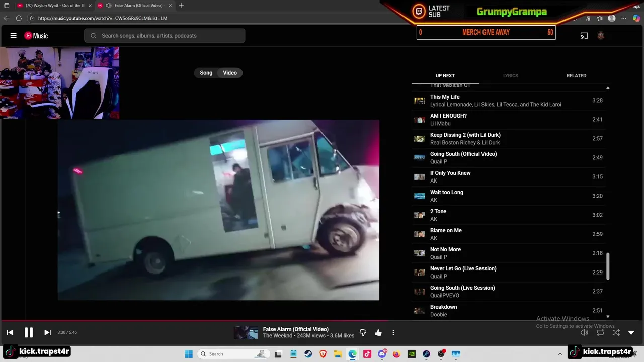Skip to the previous track
The width and height of the screenshot is (644, 362).
point(10,332)
